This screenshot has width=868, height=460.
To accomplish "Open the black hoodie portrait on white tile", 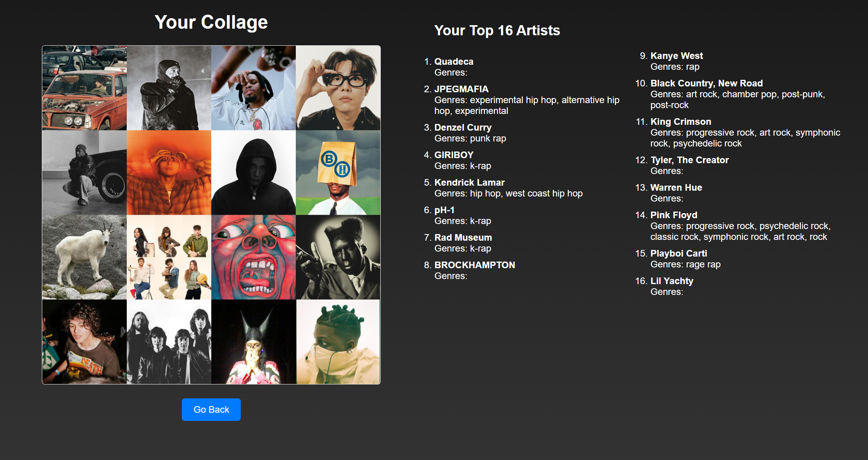I will (x=254, y=172).
